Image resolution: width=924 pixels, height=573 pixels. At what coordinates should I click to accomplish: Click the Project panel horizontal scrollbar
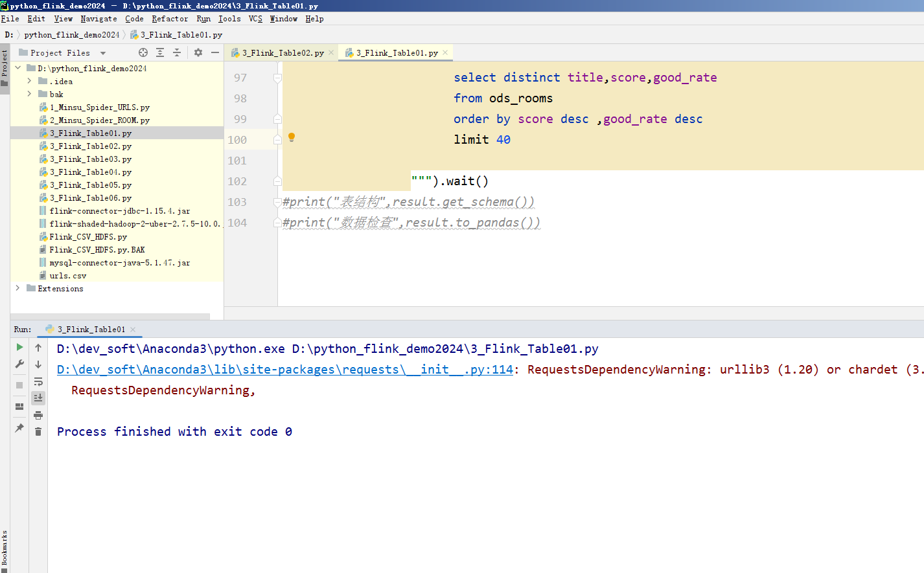point(110,317)
